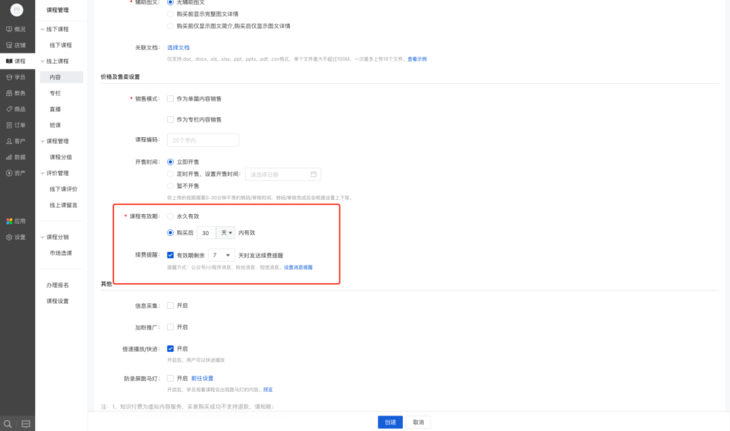Image resolution: width=730 pixels, height=431 pixels.
Task: Focus the sale date picker field
Action: [283, 174]
